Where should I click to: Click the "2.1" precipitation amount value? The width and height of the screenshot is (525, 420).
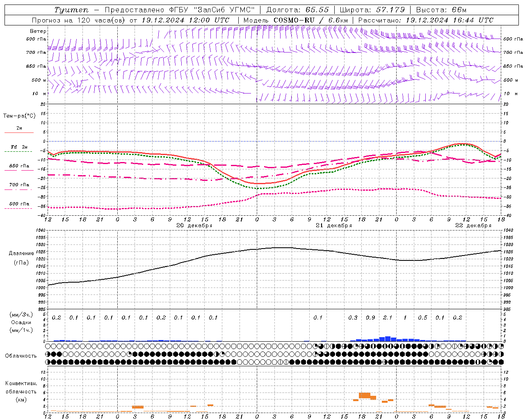coord(387,318)
